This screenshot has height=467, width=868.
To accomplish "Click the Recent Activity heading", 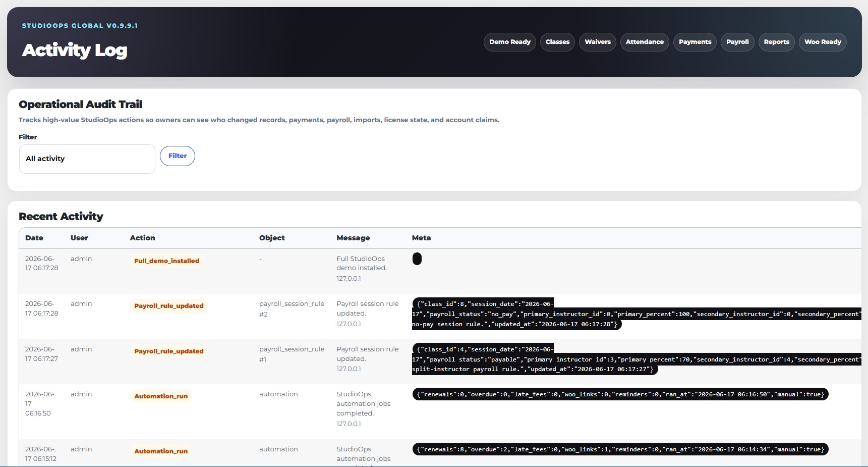I will 61,217.
